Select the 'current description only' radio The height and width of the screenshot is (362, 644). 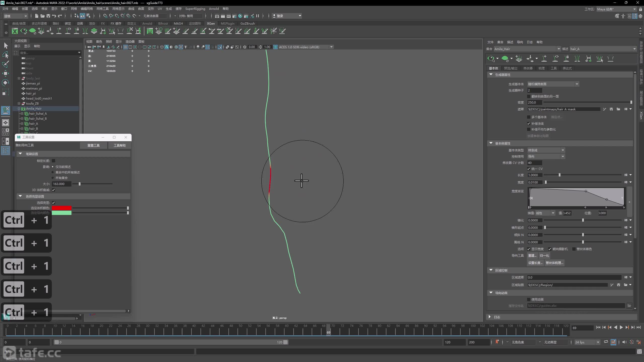pos(53,167)
